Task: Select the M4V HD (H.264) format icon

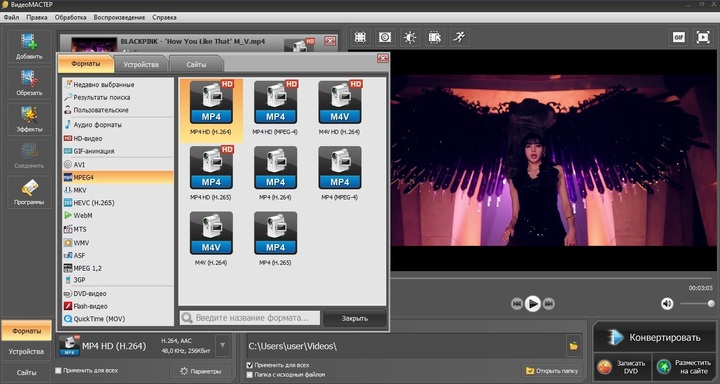Action: point(340,102)
